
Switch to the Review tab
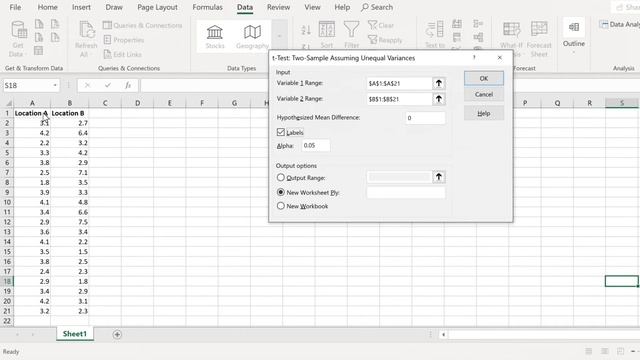click(278, 7)
